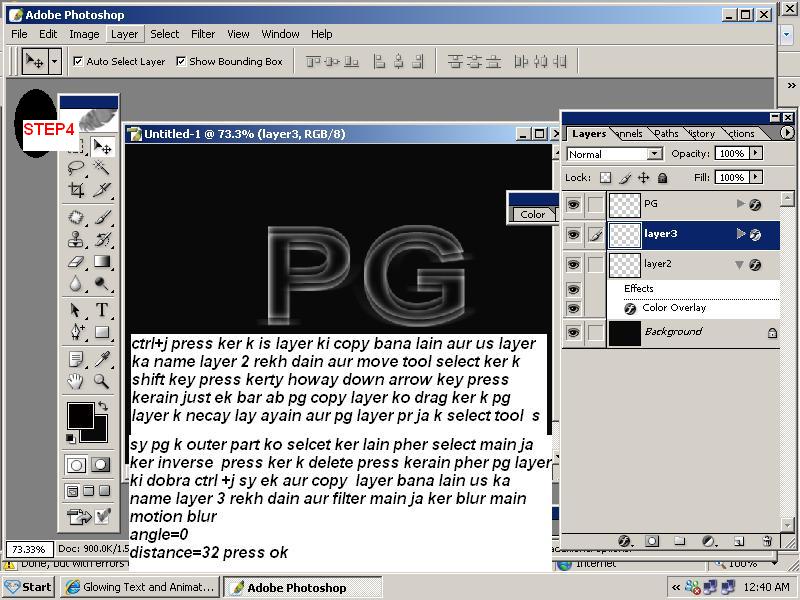Collapse the layer2 effects
Image resolution: width=800 pixels, height=600 pixels.
coord(739,264)
